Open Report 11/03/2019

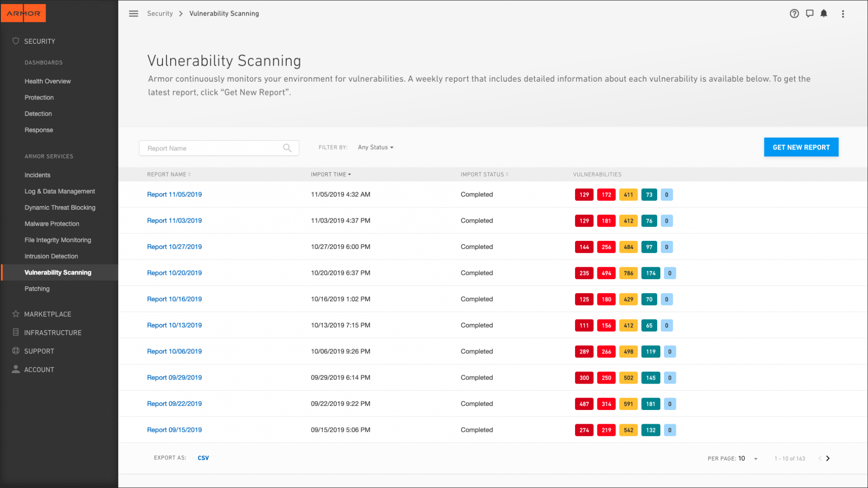point(174,220)
